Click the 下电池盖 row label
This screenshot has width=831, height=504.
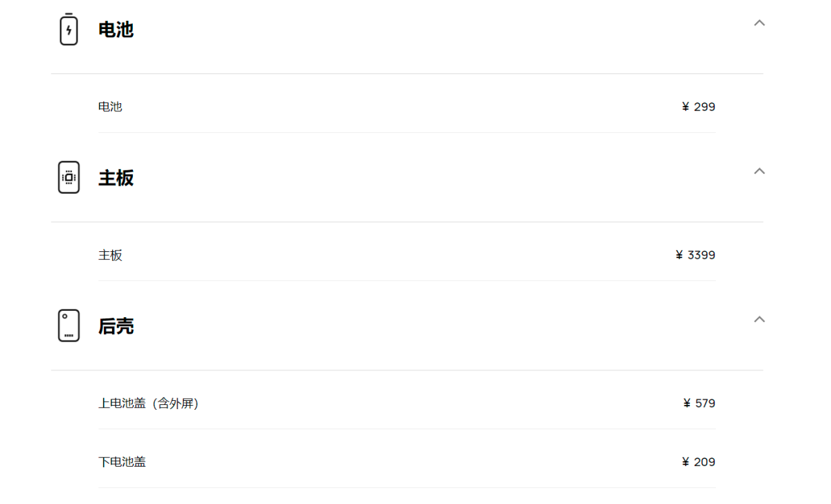click(x=122, y=462)
